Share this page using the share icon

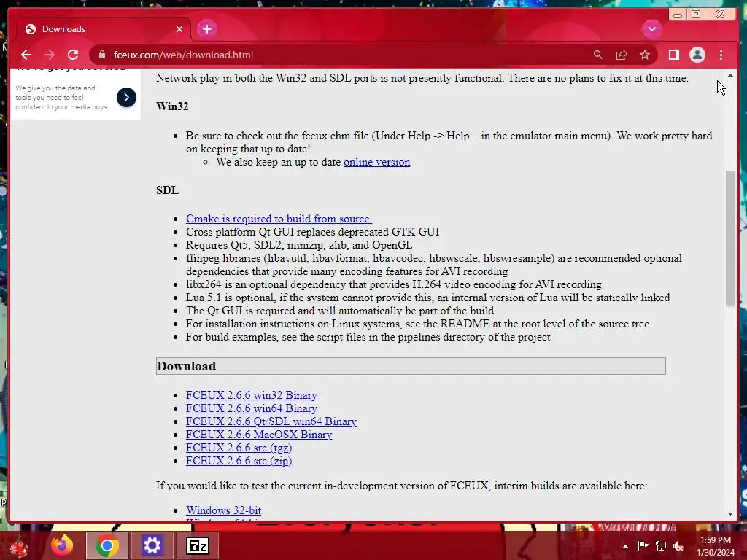(x=622, y=55)
